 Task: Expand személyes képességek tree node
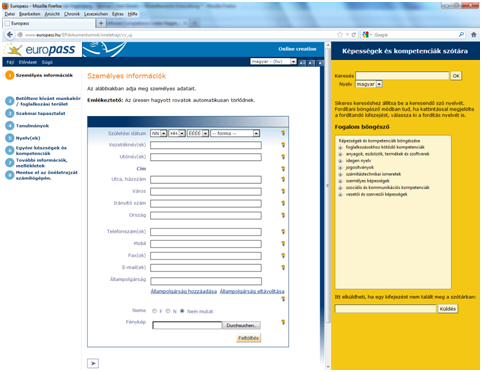[x=340, y=181]
